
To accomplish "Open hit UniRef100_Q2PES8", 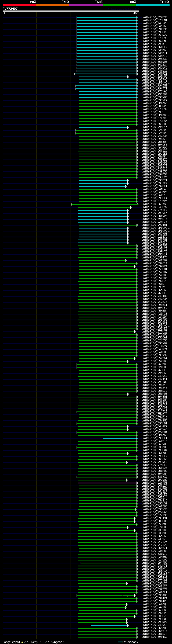I will 154,18.
